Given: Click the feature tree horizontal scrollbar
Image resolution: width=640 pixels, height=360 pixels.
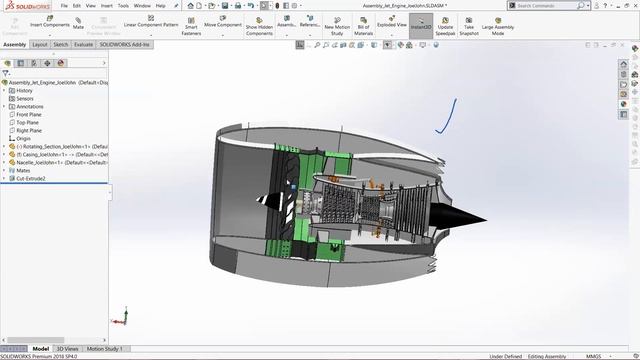Looking at the screenshot, I should (x=36, y=340).
